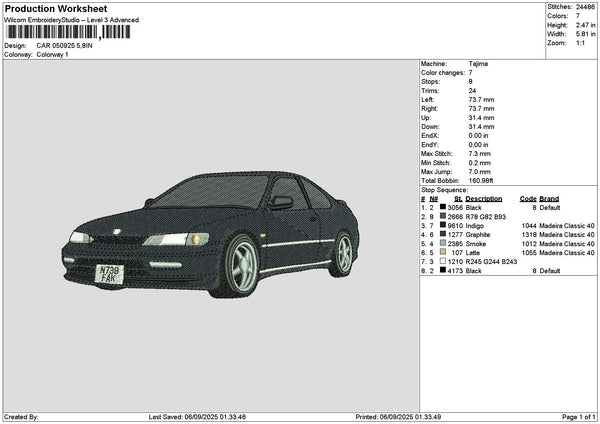Click the Max Stitch value '7.3 mm'
Image resolution: width=600 pixels, height=424 pixels.
coord(479,154)
